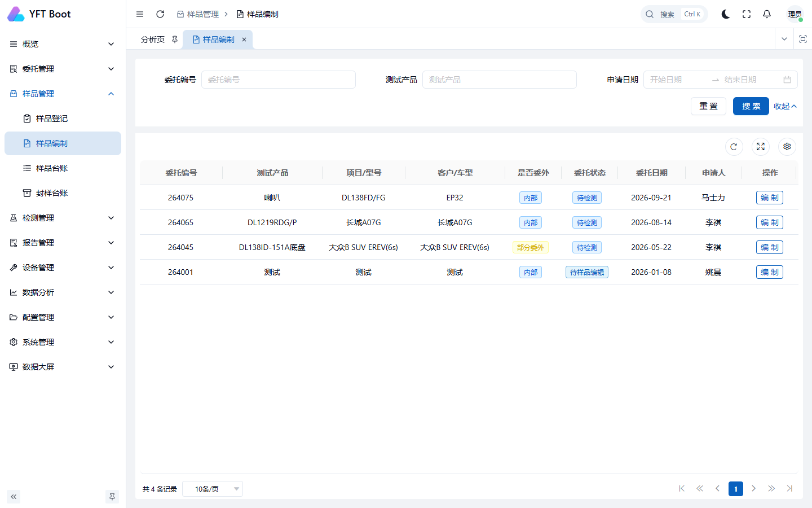
Task: Focus the 委托编号 input field
Action: pyautogui.click(x=279, y=80)
